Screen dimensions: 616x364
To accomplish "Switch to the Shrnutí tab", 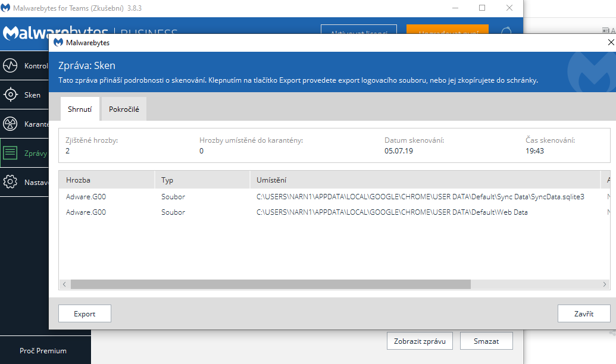I will pos(80,109).
